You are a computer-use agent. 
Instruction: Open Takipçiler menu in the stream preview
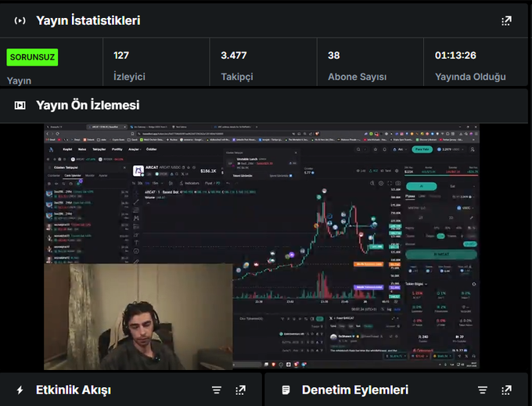click(99, 149)
